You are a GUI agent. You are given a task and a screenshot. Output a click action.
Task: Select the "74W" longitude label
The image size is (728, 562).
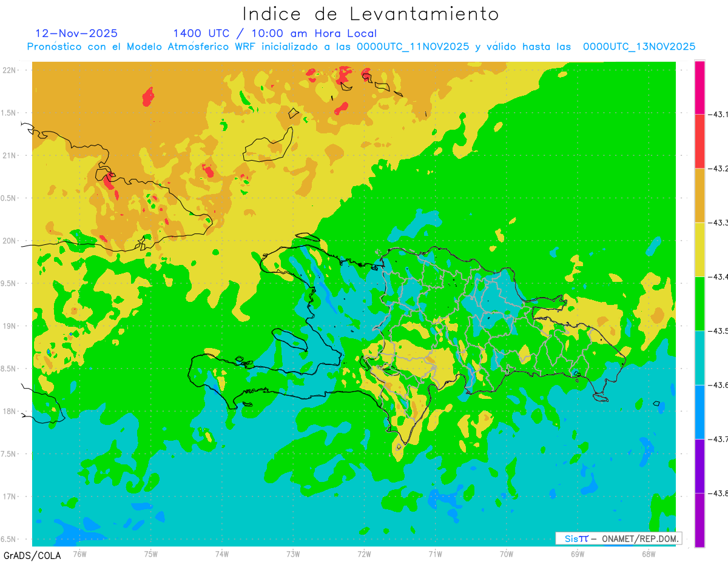click(x=222, y=554)
